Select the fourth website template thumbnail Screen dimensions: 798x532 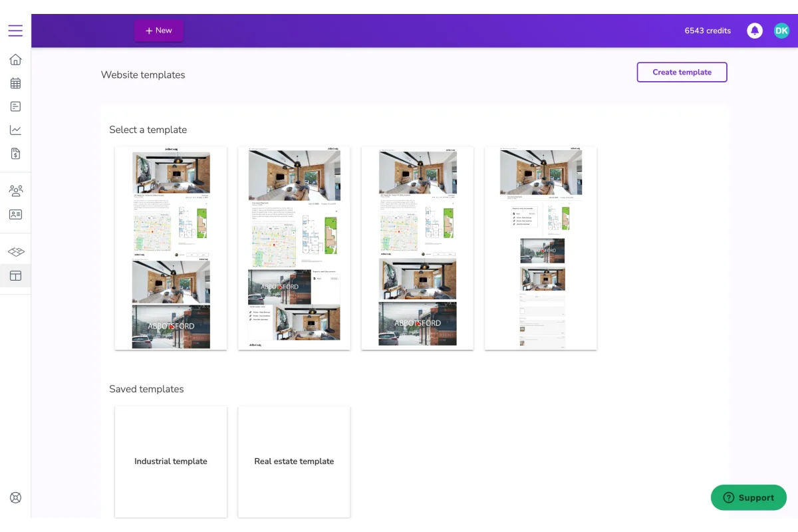pyautogui.click(x=541, y=248)
